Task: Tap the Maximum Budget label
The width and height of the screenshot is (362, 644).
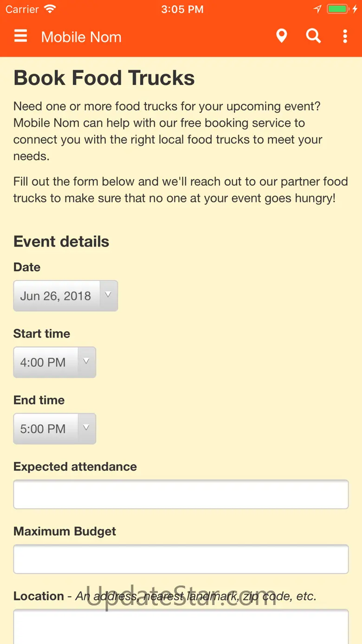Action: pyautogui.click(x=65, y=531)
